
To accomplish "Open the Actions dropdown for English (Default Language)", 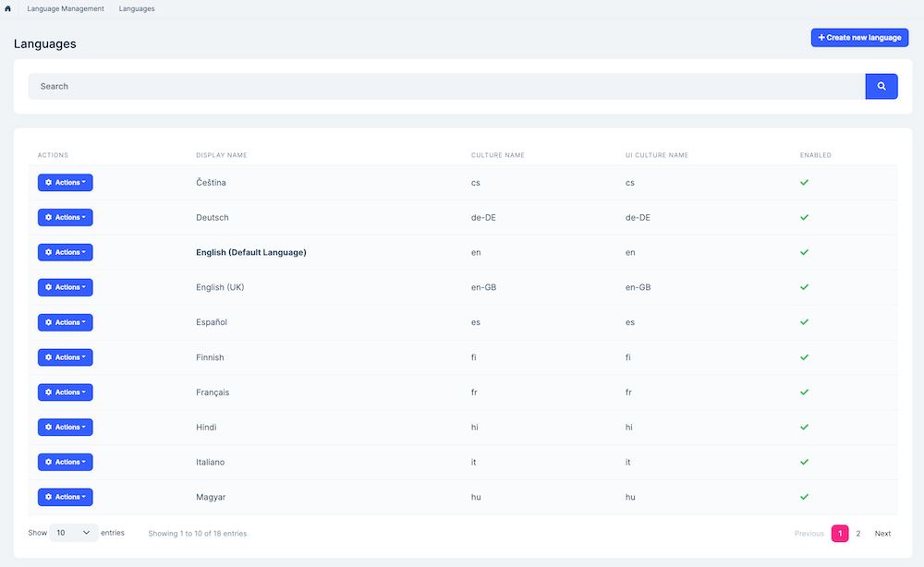I will 65,251.
